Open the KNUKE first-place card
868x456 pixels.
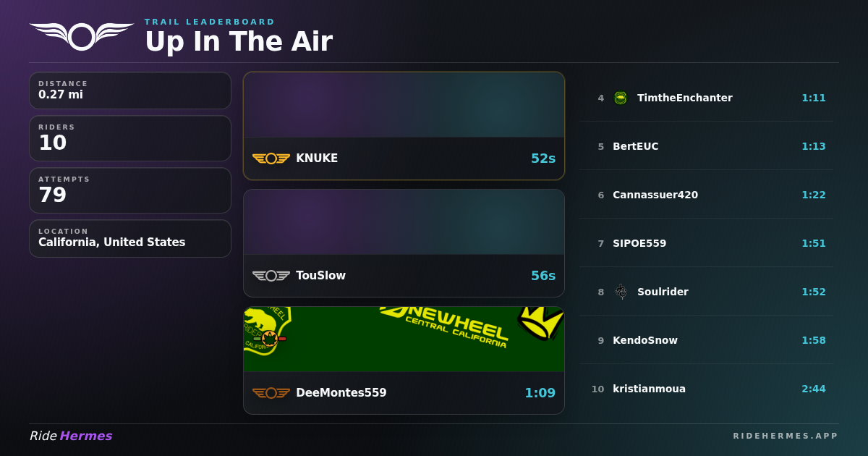404,126
